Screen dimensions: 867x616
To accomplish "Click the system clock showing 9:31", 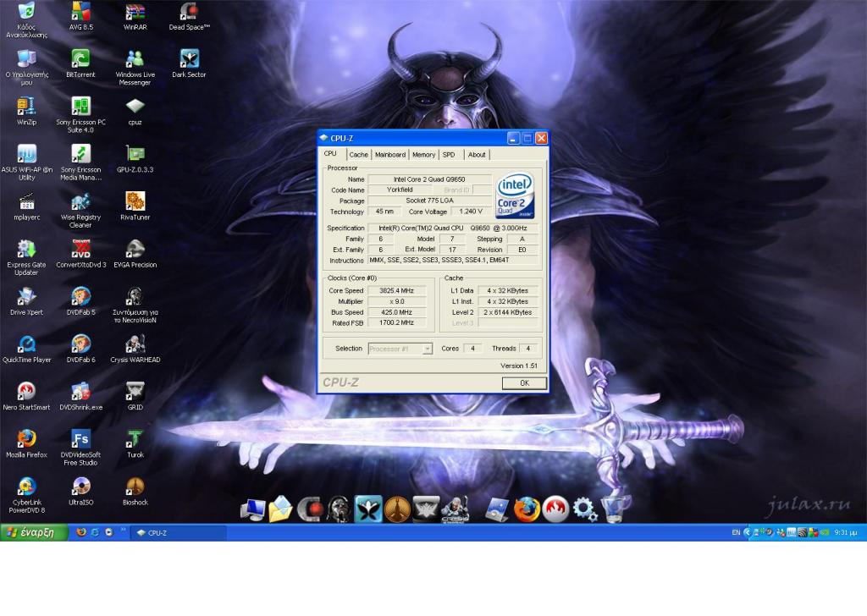I will pyautogui.click(x=846, y=532).
